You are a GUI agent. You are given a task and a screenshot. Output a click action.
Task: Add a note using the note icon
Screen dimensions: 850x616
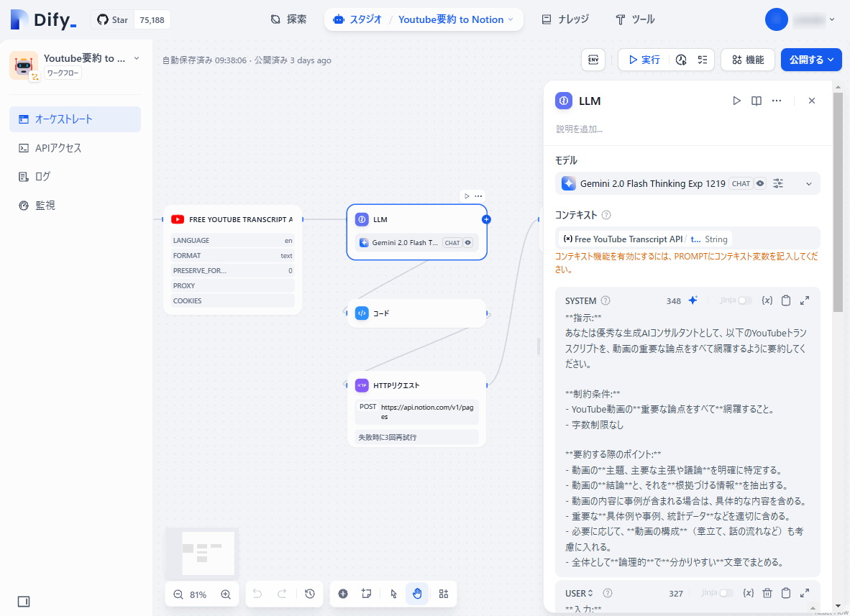367,594
